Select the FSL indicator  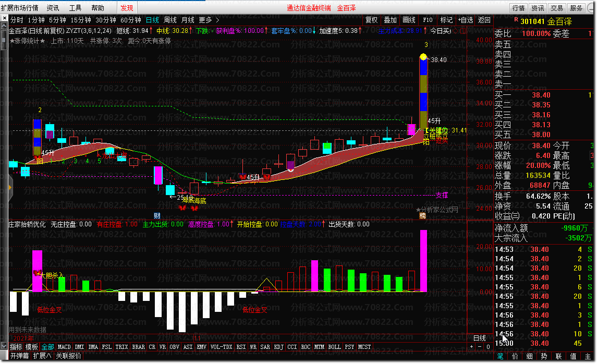pyautogui.click(x=107, y=347)
